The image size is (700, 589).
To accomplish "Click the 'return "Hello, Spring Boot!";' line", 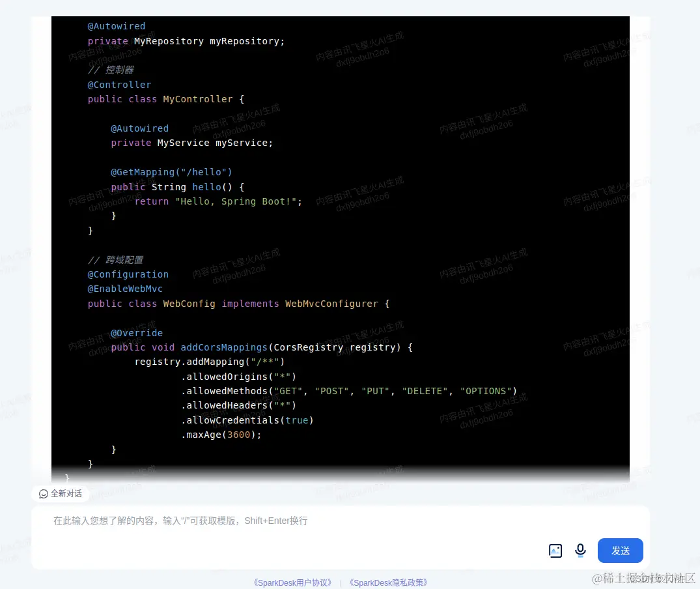I will (218, 201).
